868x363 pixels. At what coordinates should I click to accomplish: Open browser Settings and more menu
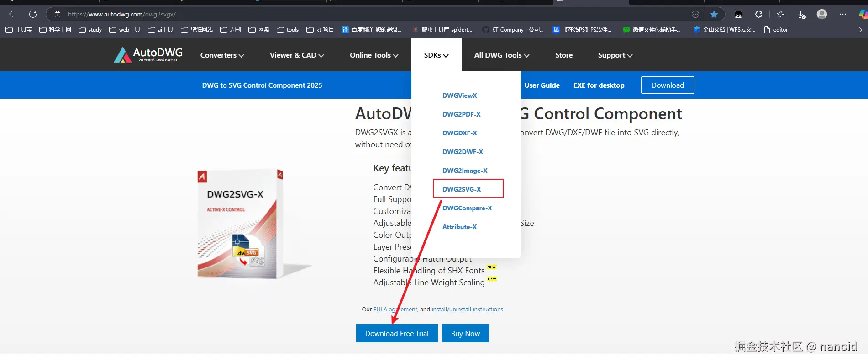click(x=843, y=14)
